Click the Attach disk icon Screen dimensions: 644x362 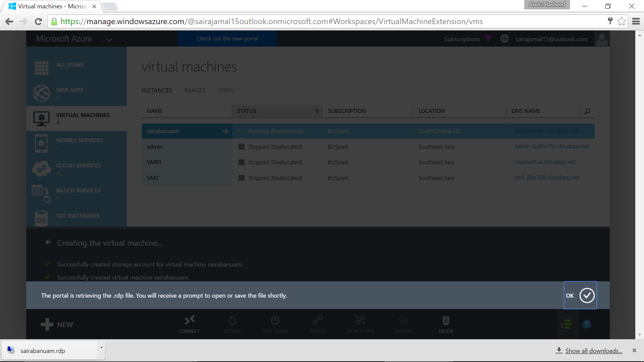pyautogui.click(x=318, y=320)
